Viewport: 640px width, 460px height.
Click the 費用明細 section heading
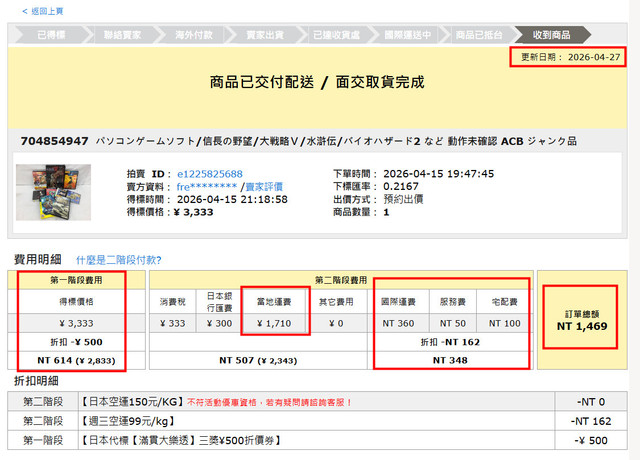(x=38, y=259)
